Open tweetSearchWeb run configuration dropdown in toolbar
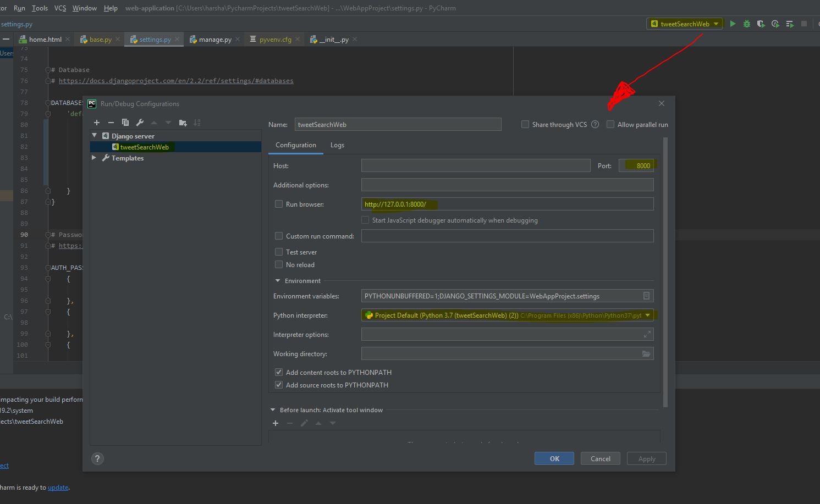This screenshot has height=504, width=820. pyautogui.click(x=685, y=24)
